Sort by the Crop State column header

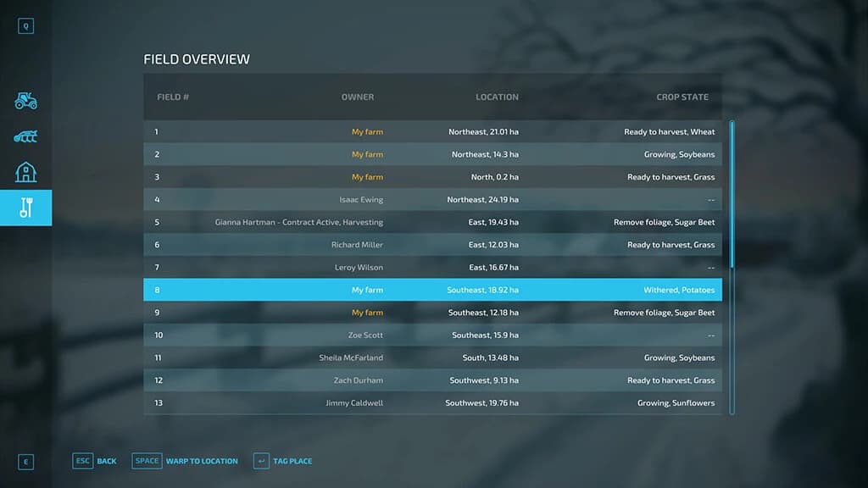tap(682, 97)
